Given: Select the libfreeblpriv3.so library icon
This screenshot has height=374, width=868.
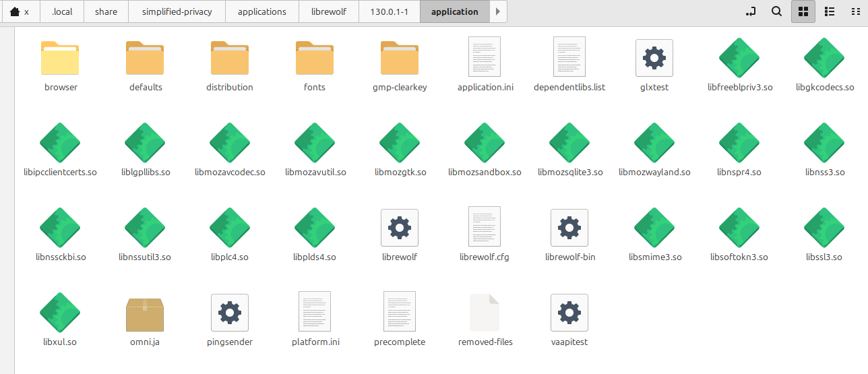Looking at the screenshot, I should 739,57.
